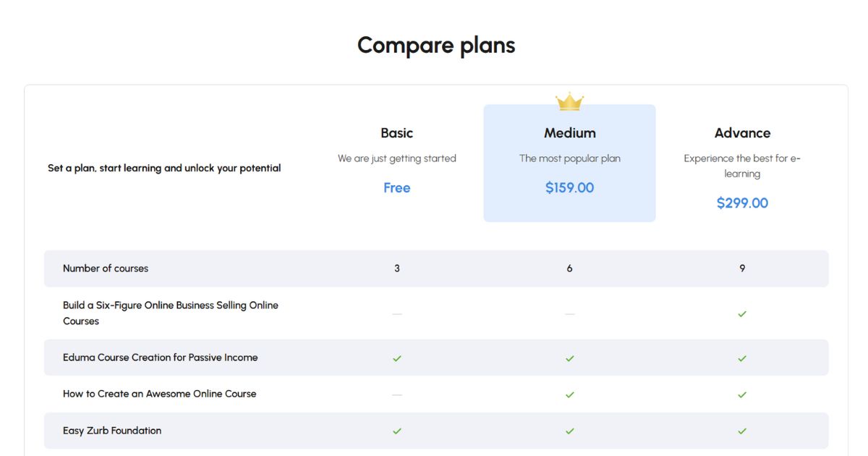Image resolution: width=868 pixels, height=456 pixels.
Task: Select the Advance checkmark for Easy Zurb Foundation
Action: pyautogui.click(x=742, y=430)
